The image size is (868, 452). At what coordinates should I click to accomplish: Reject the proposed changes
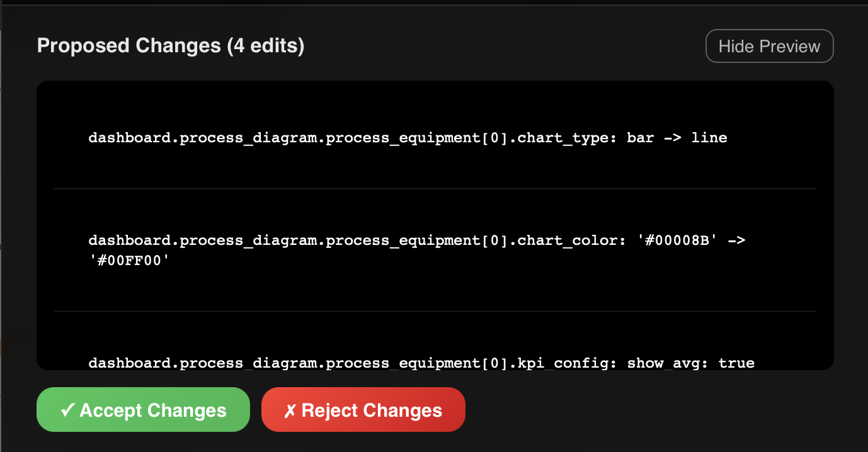coord(363,410)
